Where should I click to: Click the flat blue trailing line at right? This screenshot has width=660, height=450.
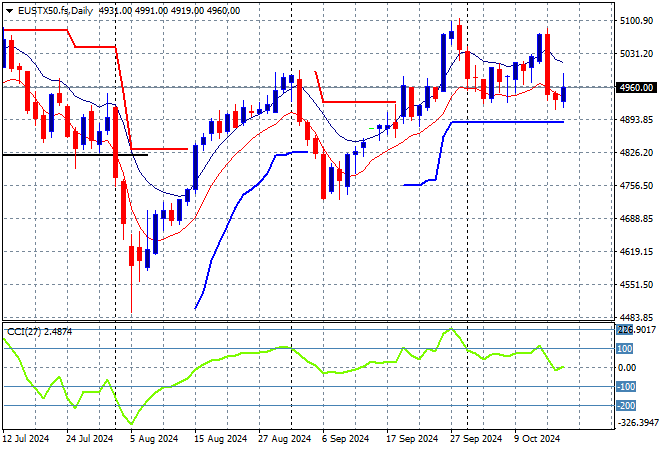510,122
